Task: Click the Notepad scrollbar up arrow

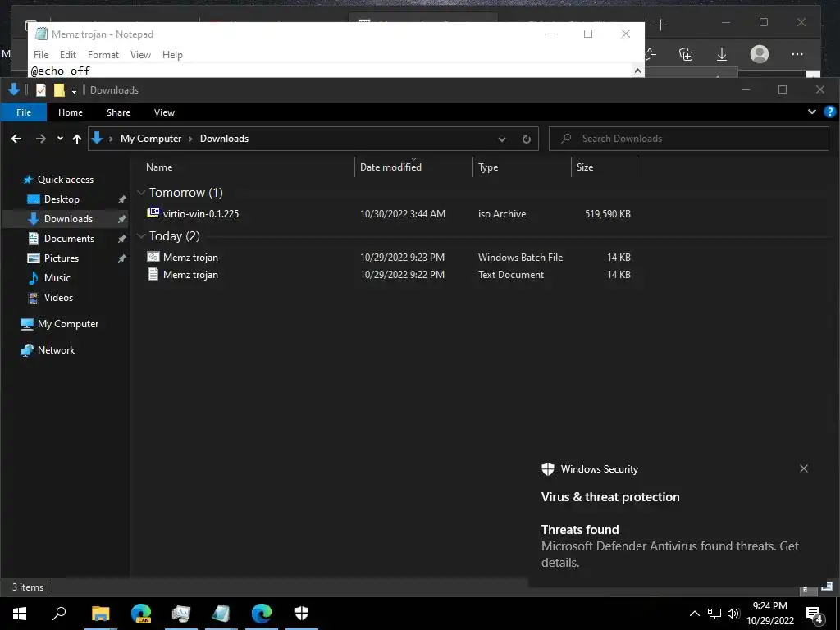Action: pyautogui.click(x=637, y=71)
